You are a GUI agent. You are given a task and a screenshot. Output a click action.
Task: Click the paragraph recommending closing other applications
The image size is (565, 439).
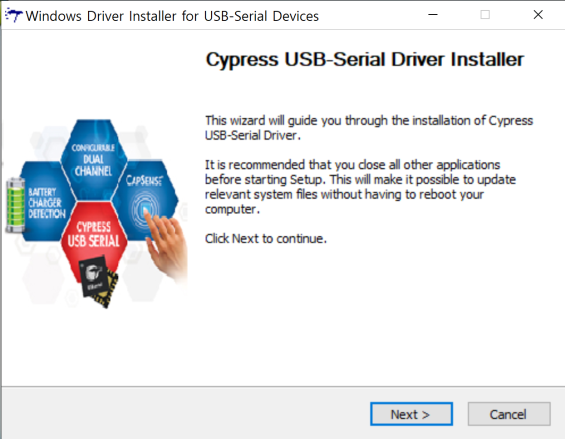tap(360, 187)
